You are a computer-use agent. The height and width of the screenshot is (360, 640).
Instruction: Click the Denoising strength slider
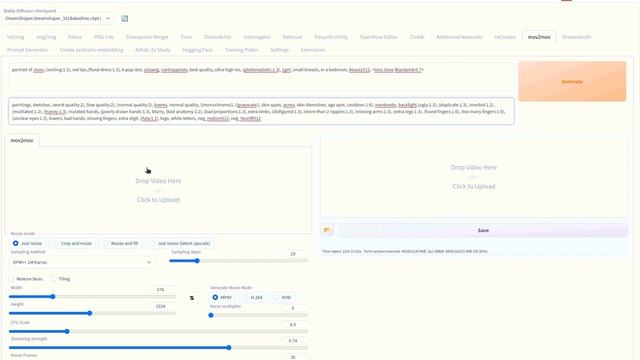click(158, 348)
